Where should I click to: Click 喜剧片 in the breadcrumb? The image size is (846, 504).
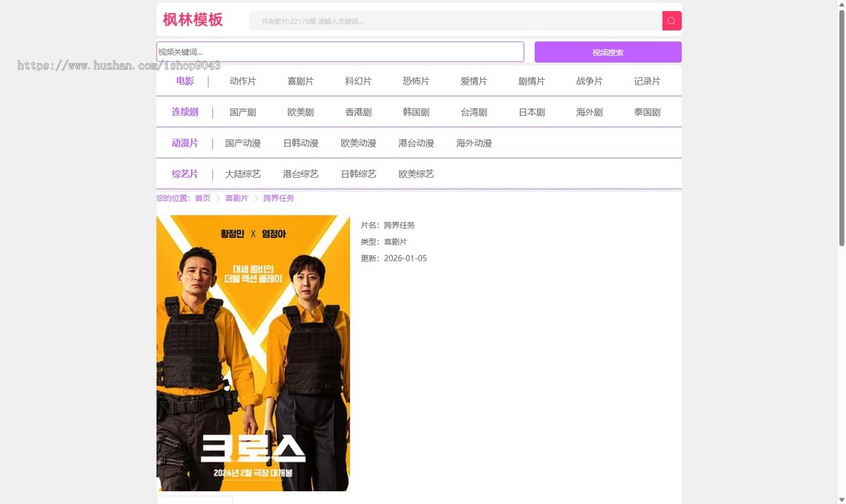click(237, 198)
